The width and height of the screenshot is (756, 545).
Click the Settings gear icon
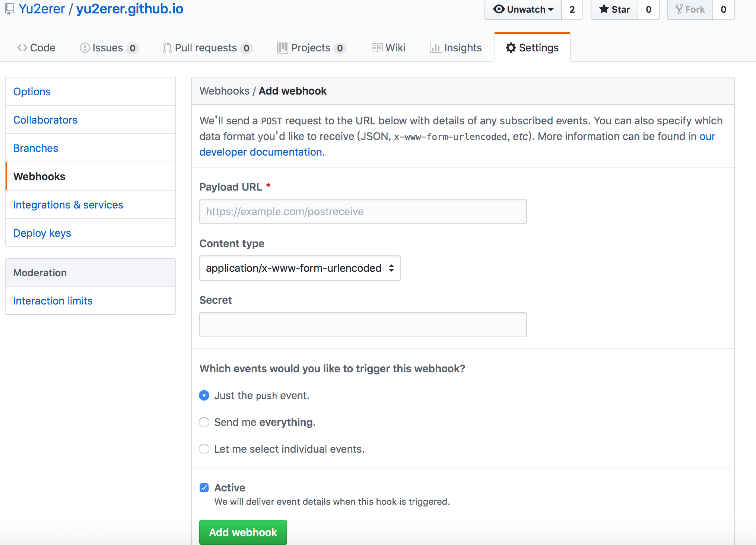pos(511,48)
